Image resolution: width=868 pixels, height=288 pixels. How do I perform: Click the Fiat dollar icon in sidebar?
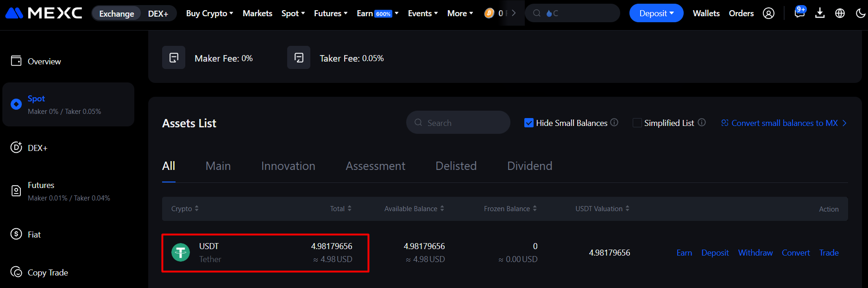(x=16, y=234)
